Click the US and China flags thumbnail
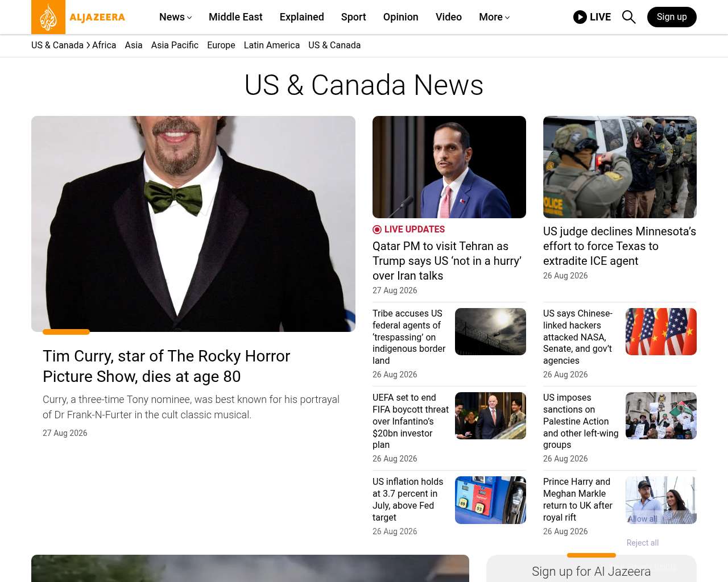Viewport: 728px width, 582px height. (661, 331)
